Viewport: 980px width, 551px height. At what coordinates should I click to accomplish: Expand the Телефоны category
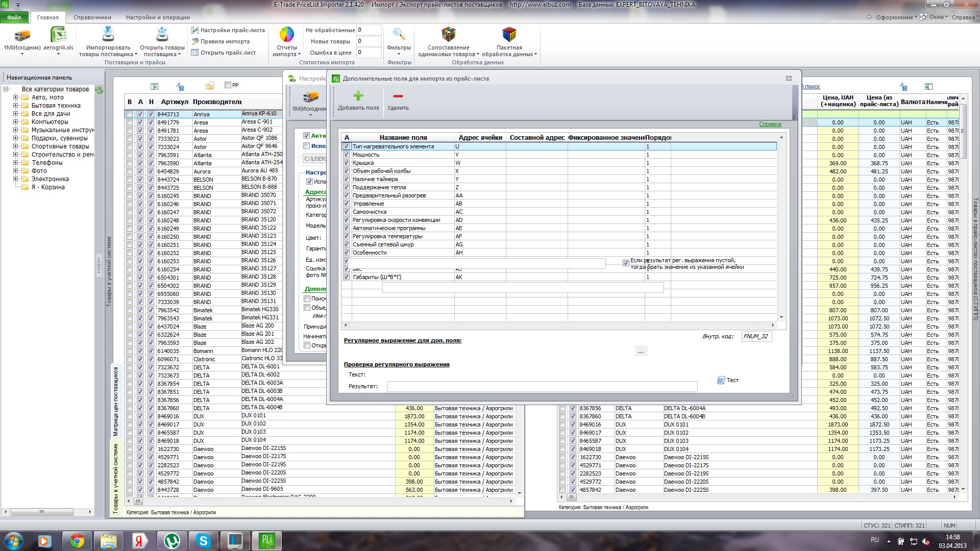(15, 163)
